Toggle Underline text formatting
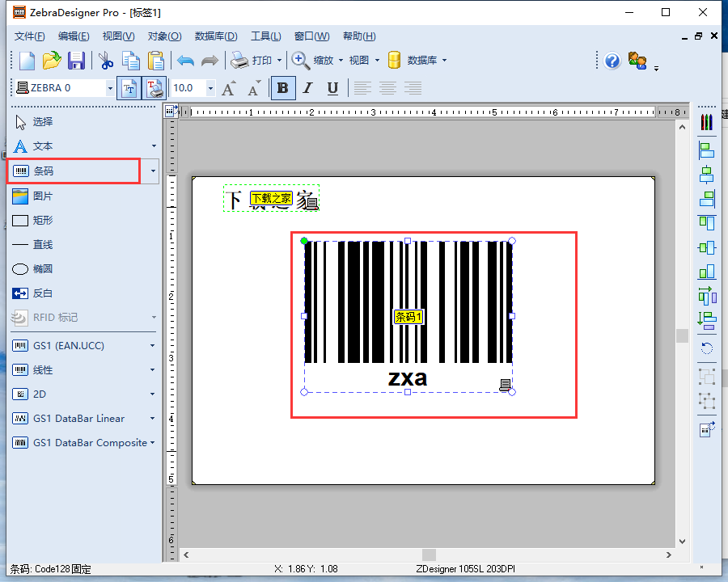 (332, 88)
